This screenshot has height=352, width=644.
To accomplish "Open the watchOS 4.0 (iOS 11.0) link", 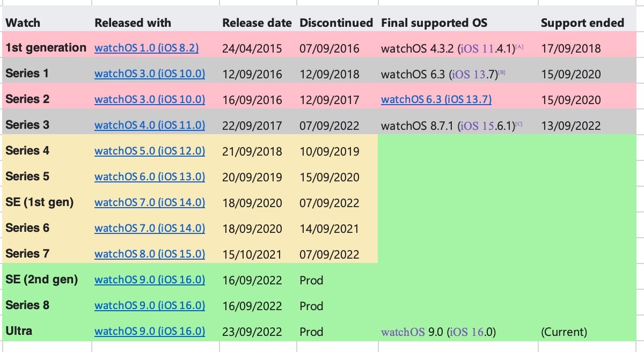I will [150, 125].
